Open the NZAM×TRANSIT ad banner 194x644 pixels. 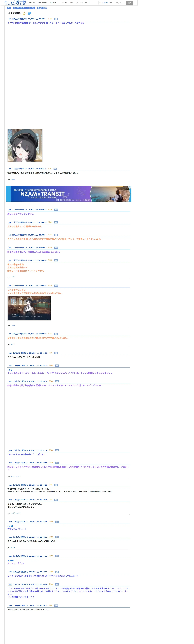point(69,194)
